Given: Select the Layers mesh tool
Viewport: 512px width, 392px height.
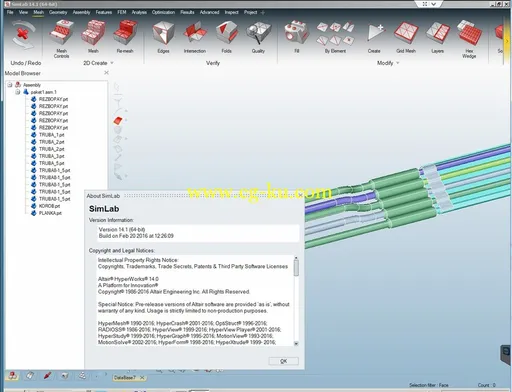Looking at the screenshot, I should 438,37.
